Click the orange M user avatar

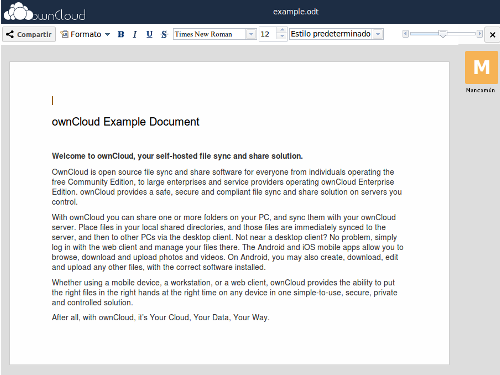point(481,67)
